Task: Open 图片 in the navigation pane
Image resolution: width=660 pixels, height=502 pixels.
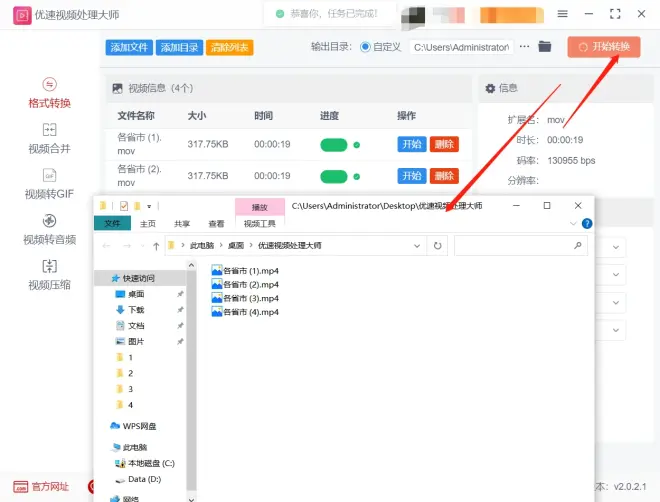Action: 136,341
